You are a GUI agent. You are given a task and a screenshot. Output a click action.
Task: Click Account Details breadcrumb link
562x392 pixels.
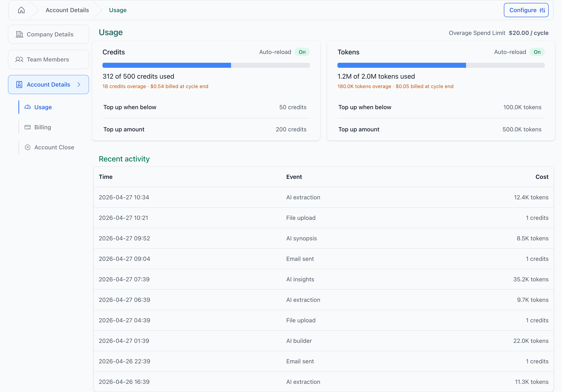point(67,10)
